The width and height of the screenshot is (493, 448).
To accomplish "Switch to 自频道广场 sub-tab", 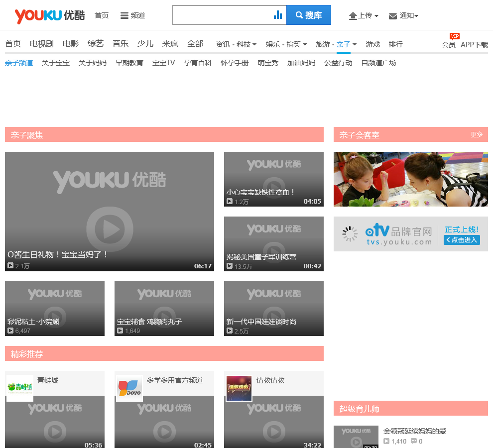I will (378, 63).
